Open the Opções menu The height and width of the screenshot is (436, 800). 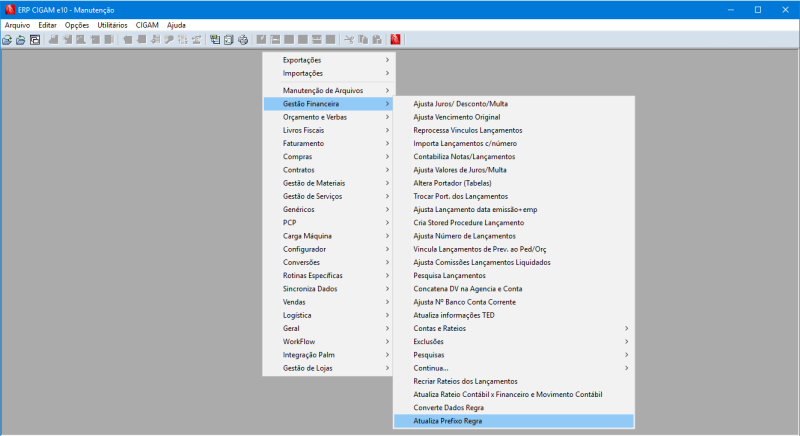[77, 25]
